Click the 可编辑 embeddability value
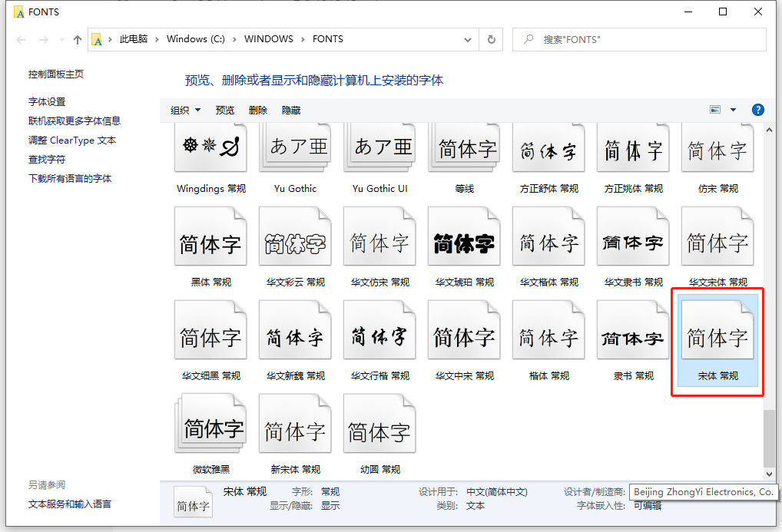The image size is (782, 532). coord(648,506)
